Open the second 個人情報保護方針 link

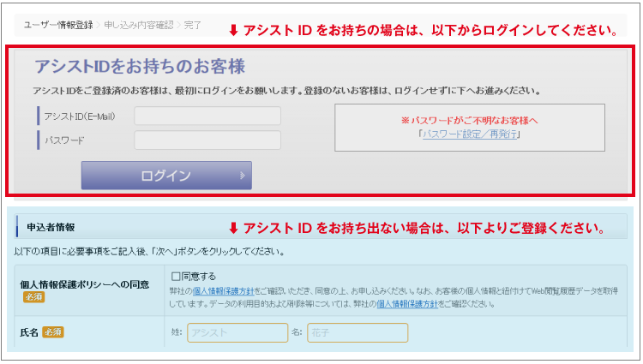pyautogui.click(x=407, y=304)
